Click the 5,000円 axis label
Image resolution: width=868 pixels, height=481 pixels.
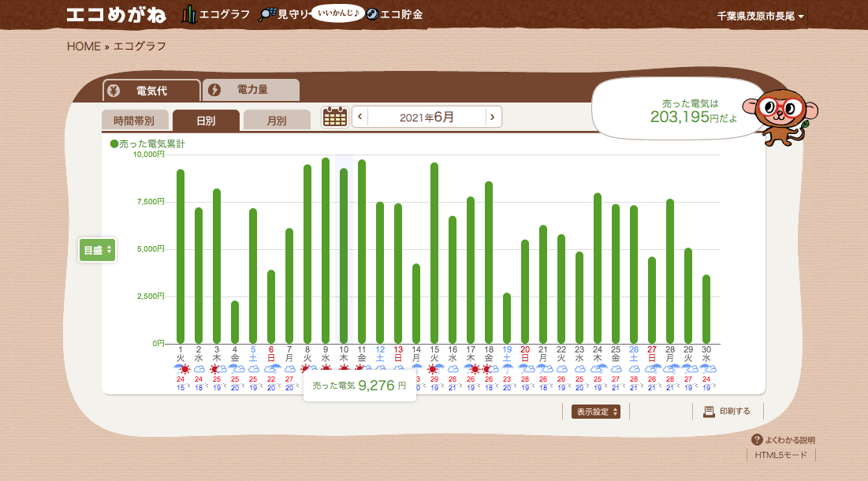(x=151, y=249)
